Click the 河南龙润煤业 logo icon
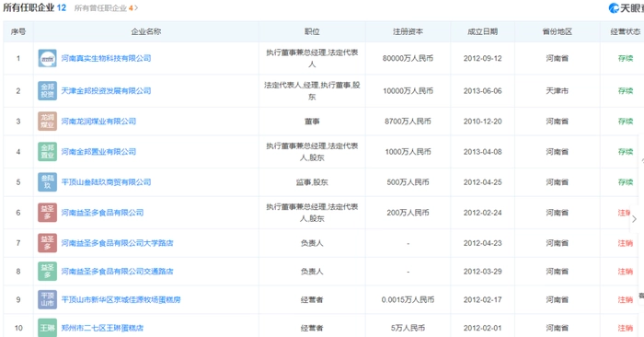Viewport: 644px width, 337px height. pyautogui.click(x=47, y=122)
